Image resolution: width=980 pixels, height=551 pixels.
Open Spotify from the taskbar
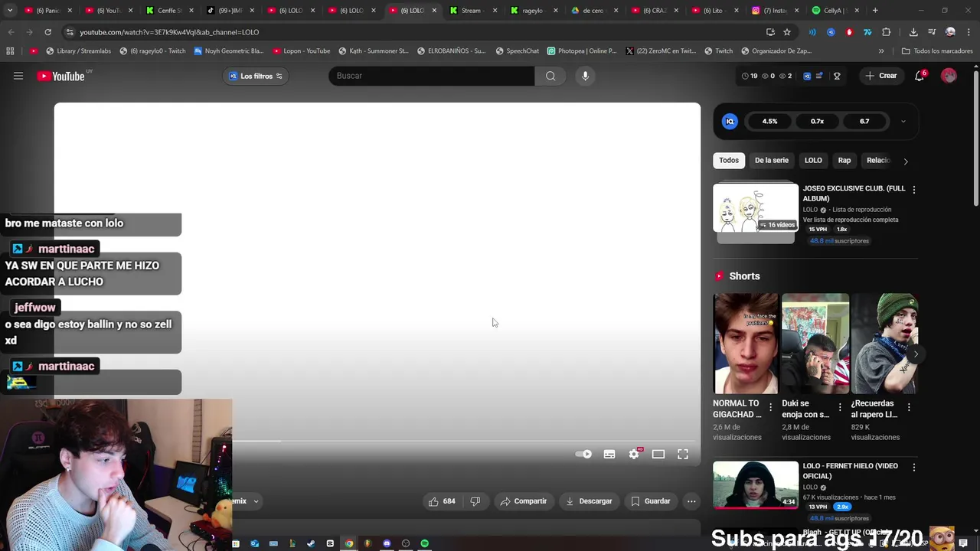425,543
